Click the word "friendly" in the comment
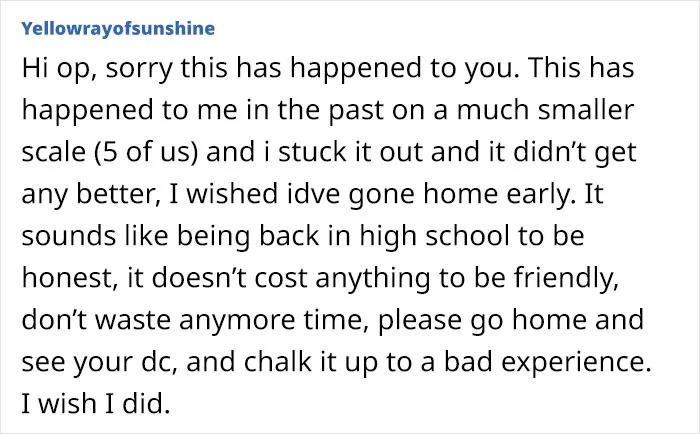The image size is (700, 434). tap(566, 278)
